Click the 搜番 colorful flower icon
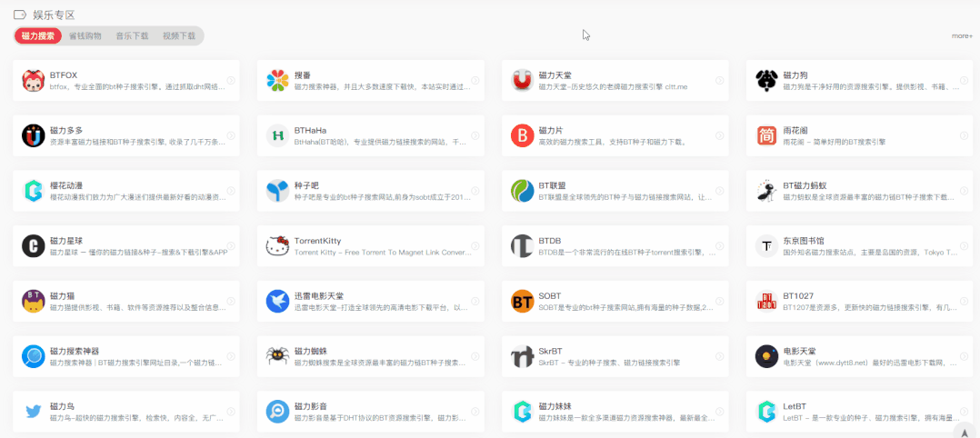 (277, 81)
